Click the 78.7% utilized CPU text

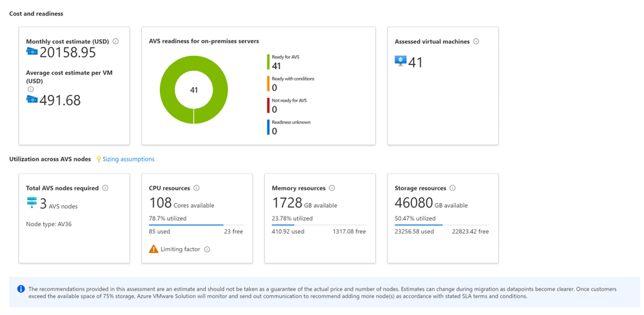tap(168, 218)
